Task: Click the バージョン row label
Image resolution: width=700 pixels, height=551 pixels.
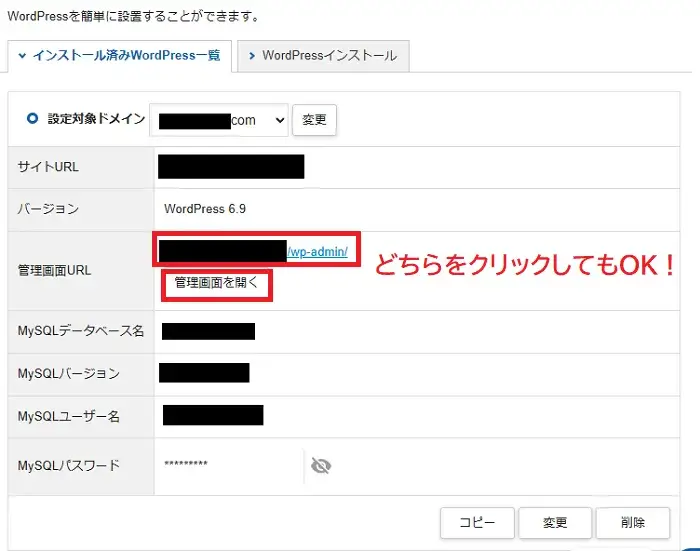Action: pyautogui.click(x=48, y=209)
